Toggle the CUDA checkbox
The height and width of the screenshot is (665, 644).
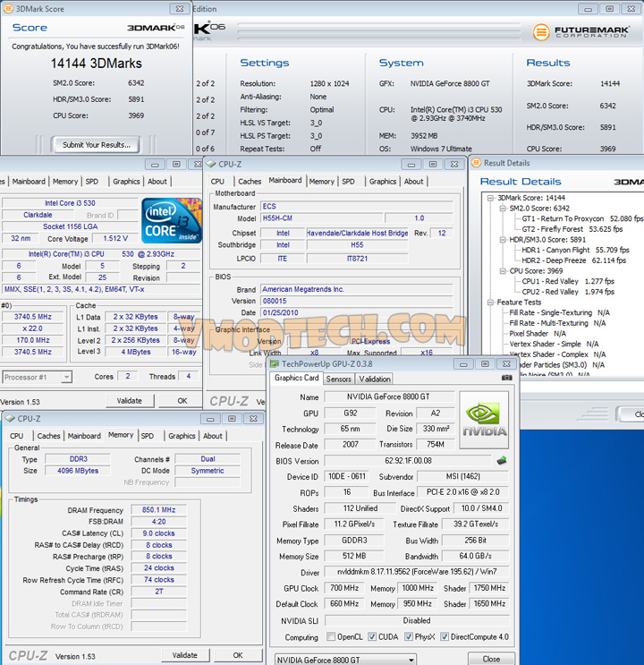point(372,636)
